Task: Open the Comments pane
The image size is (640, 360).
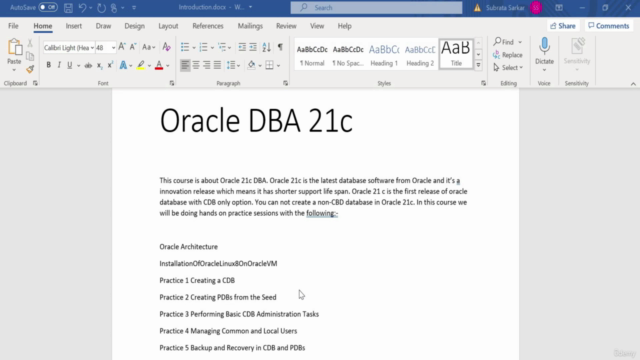Action: [609, 26]
